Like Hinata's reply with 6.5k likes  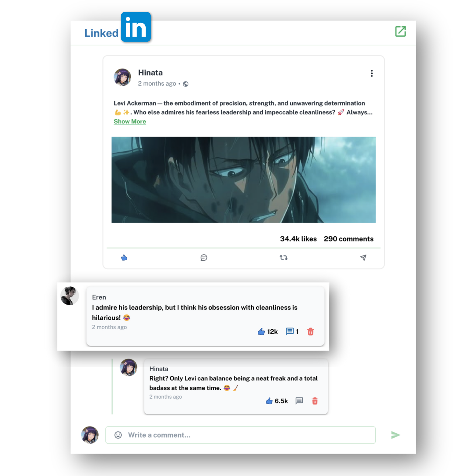(269, 401)
